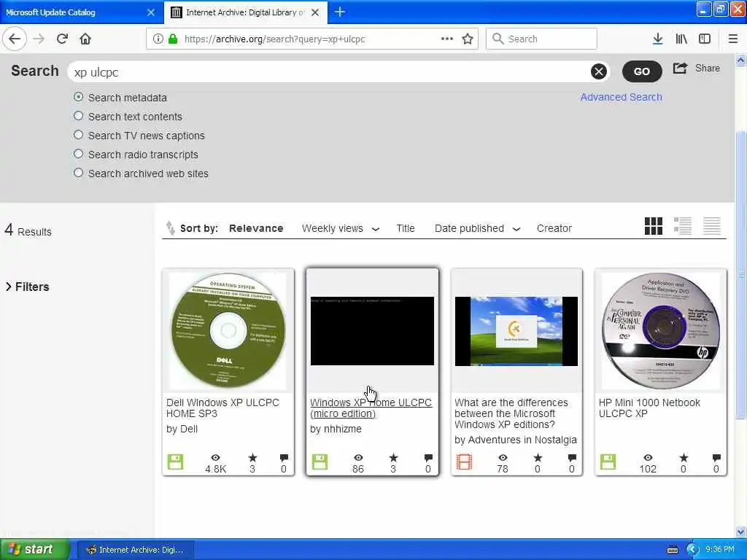This screenshot has height=560, width=747.
Task: Open Dell Windows XP ULCPC HOME SP3 link
Action: (222, 408)
